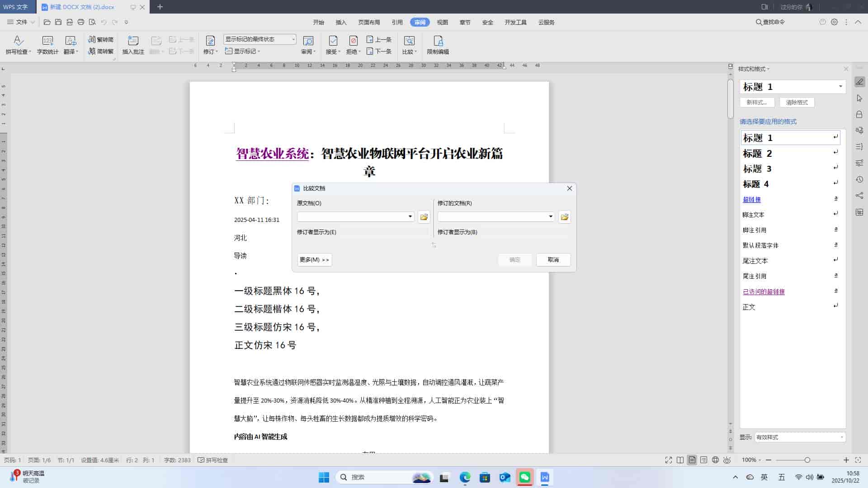The height and width of the screenshot is (488, 868).
Task: Undo the last action
Action: point(104,22)
